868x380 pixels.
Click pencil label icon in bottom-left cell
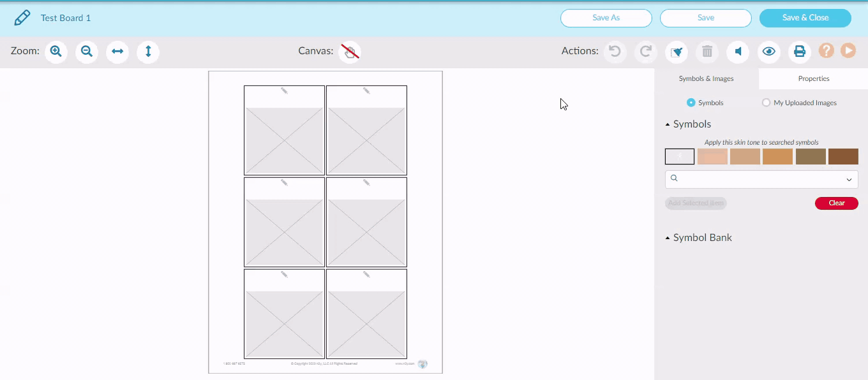[x=284, y=275]
